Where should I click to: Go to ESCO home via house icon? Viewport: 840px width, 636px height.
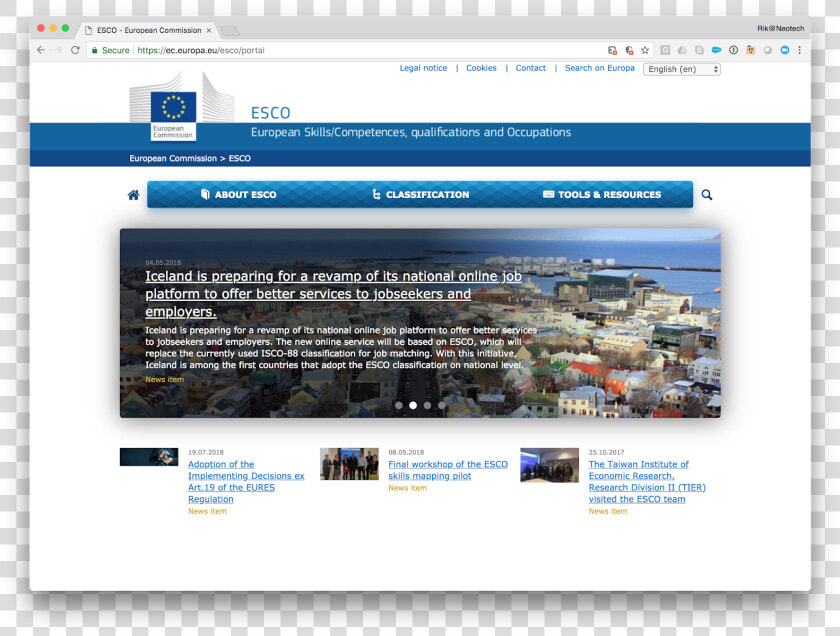point(133,194)
